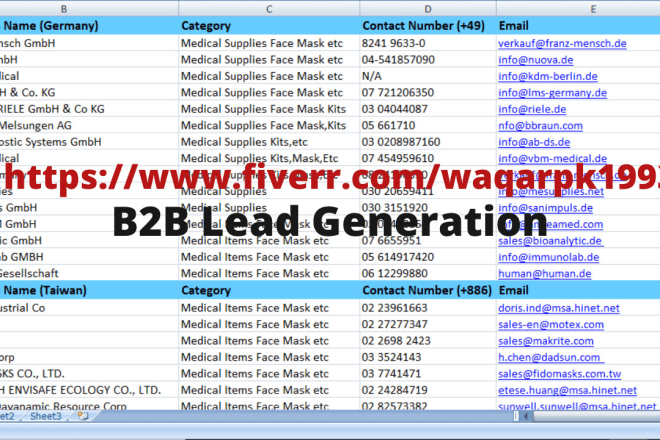Open info@ab-ds.de email link
Viewport: 660px width, 440px height.
[534, 142]
